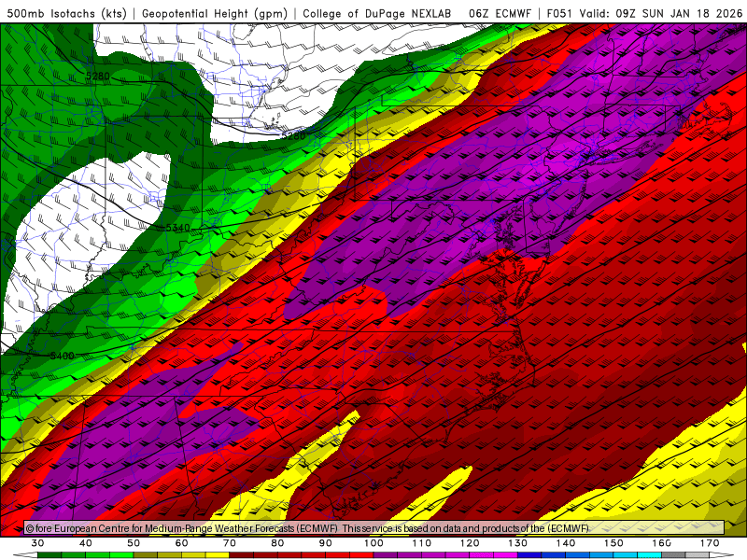This screenshot has width=747, height=560.
Task: Click the 140 knot colorbar label
Action: point(566,543)
